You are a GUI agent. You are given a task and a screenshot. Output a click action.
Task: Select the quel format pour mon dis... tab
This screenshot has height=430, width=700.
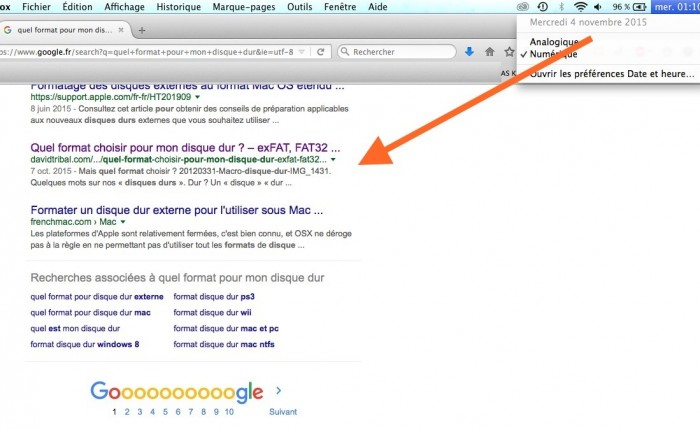click(64, 30)
